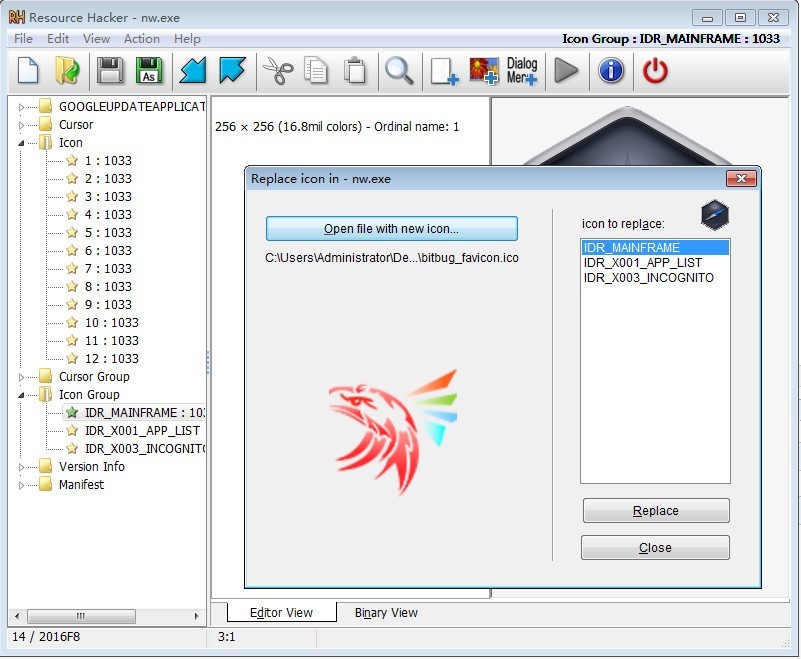Screen dimensions: 801x659
Task: Collapse the Icon folder tree node
Action: (x=22, y=143)
